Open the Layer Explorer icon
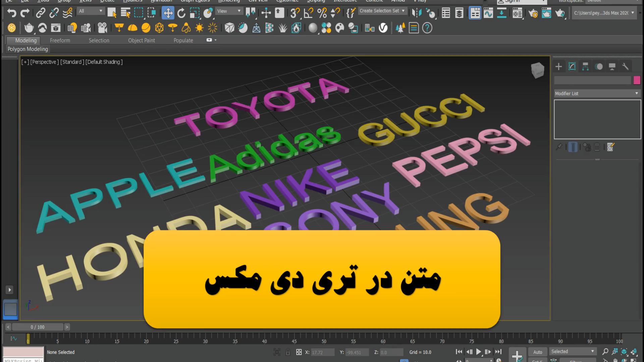Image resolution: width=644 pixels, height=362 pixels. [459, 13]
